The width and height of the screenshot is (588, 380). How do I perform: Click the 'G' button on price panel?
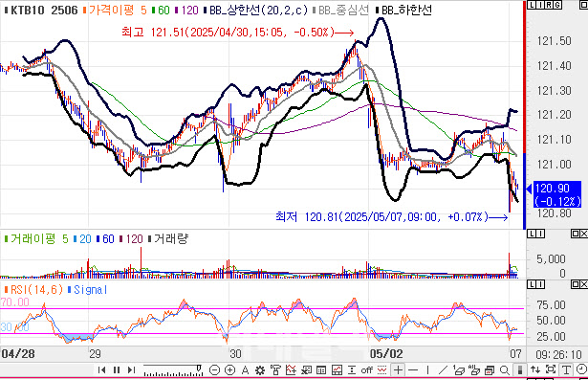tap(557, 5)
